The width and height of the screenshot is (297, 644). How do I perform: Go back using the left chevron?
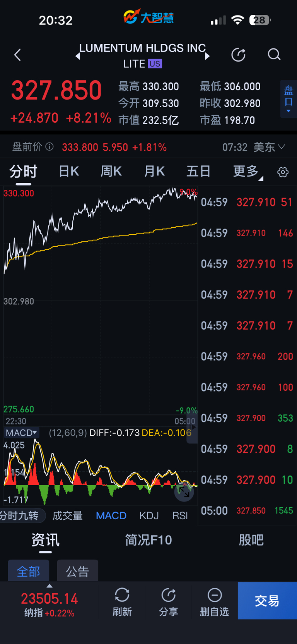coord(17,55)
